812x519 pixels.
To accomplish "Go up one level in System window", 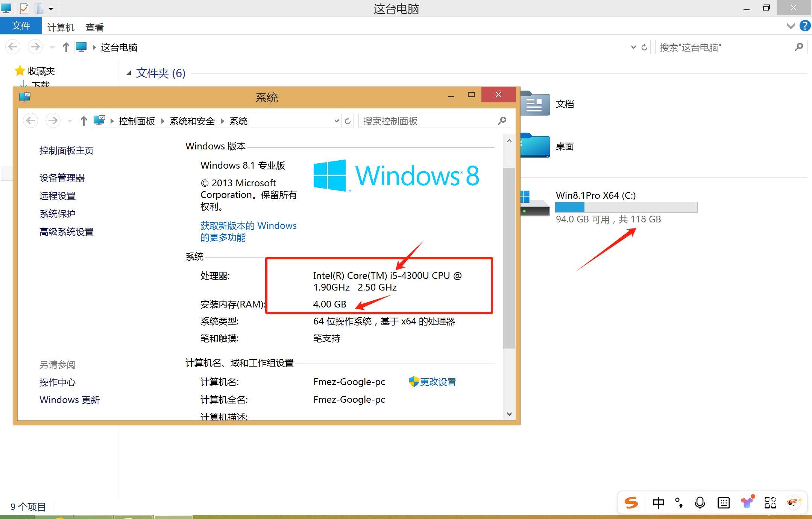I will click(83, 121).
